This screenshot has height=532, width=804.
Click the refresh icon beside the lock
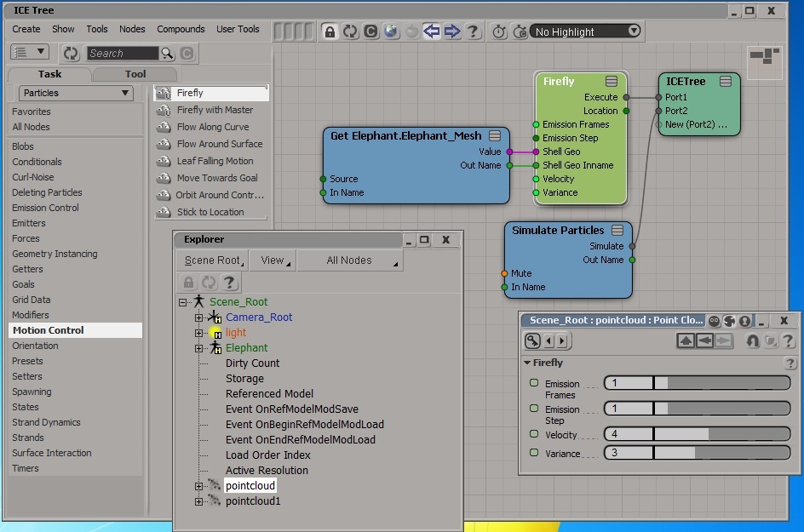click(350, 31)
